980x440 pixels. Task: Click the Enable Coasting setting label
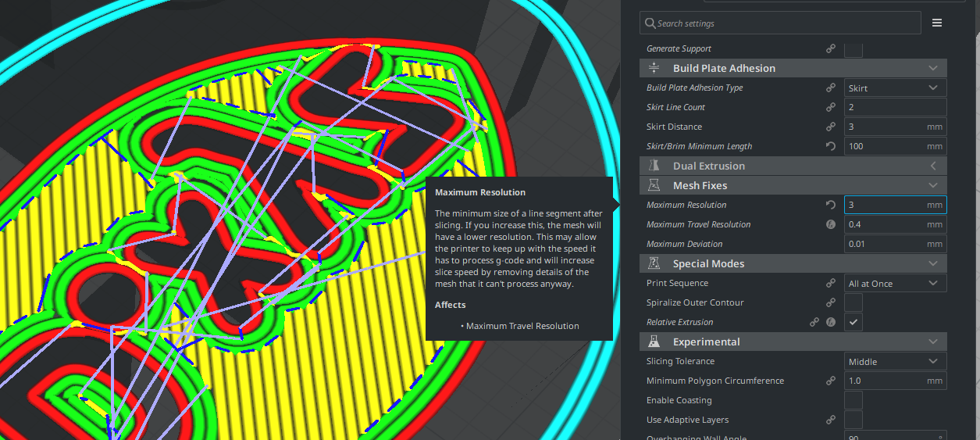679,400
